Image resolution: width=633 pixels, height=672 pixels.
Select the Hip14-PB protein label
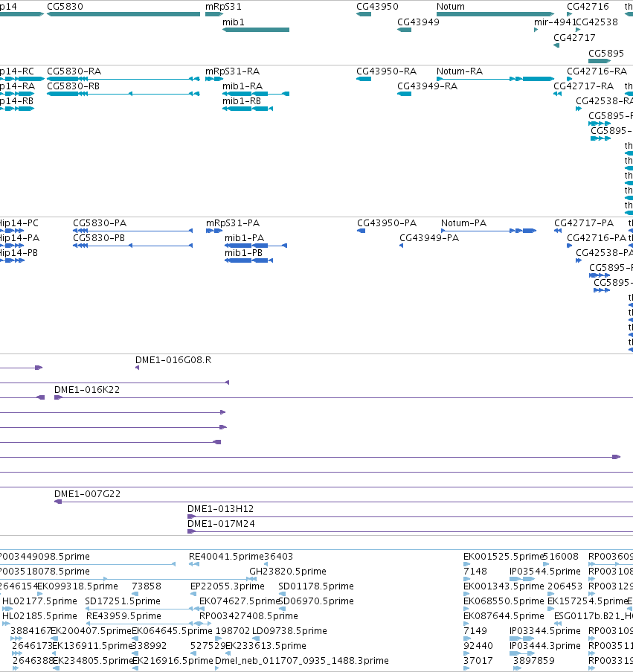[19, 253]
